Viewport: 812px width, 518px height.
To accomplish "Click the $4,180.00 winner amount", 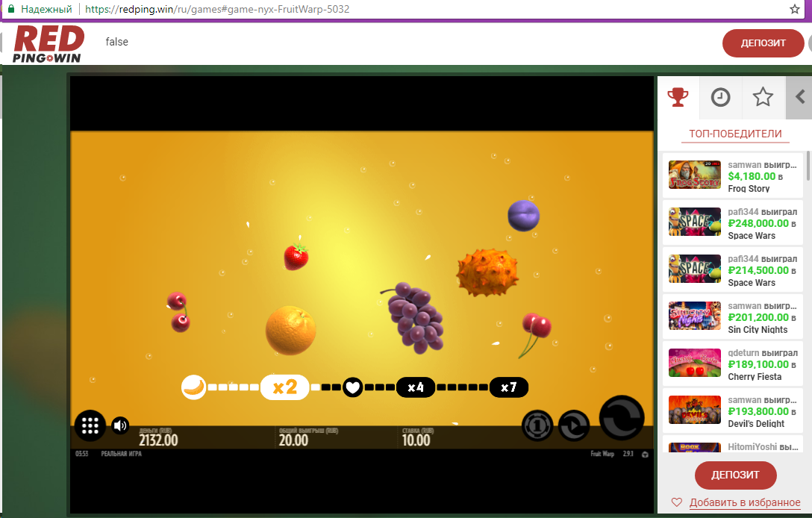I will coord(752,176).
